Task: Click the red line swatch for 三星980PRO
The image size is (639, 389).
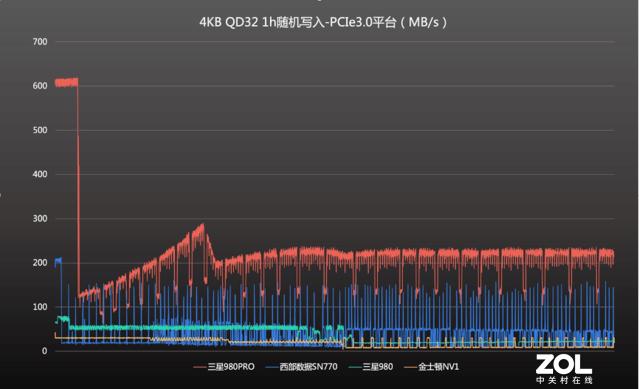Action: tap(200, 367)
